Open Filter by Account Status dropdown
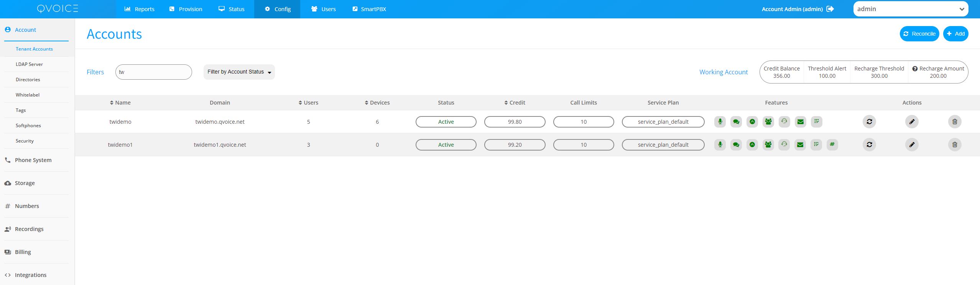980x285 pixels. pyautogui.click(x=239, y=72)
